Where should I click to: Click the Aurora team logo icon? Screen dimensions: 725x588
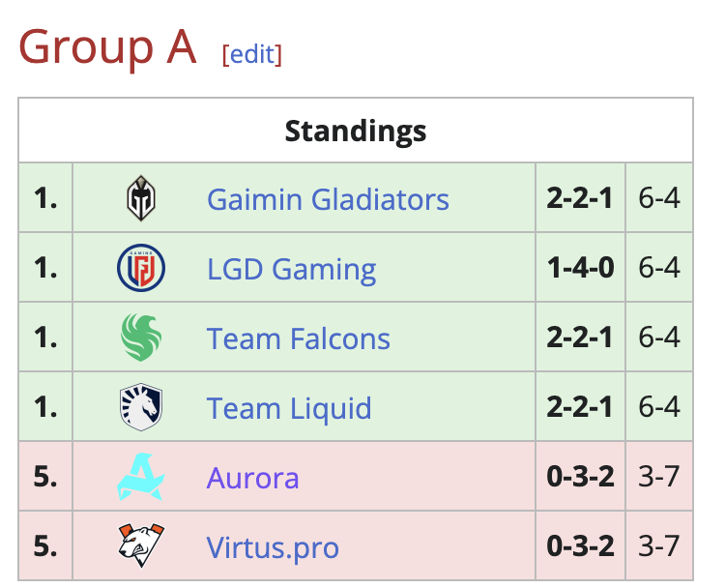coord(141,478)
